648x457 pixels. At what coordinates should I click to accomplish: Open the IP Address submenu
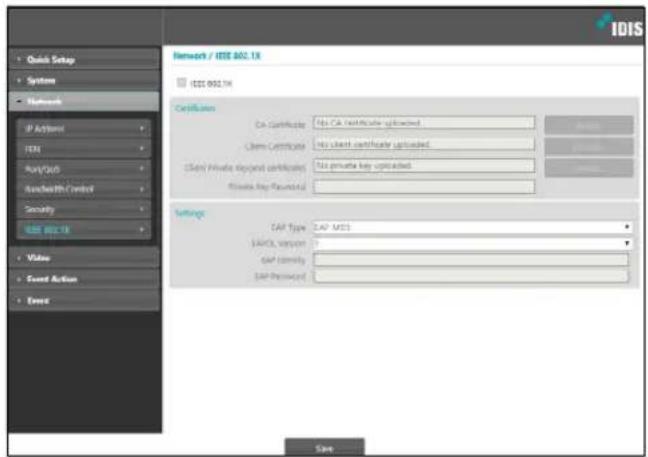click(x=84, y=129)
